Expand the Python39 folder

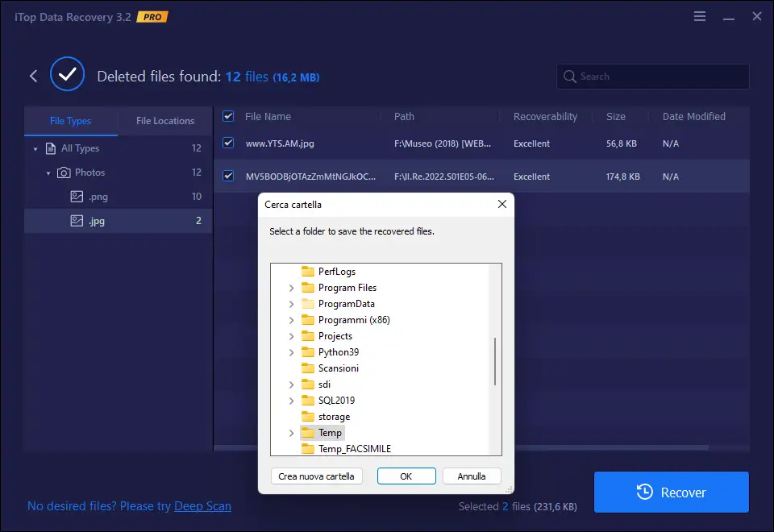tap(292, 352)
